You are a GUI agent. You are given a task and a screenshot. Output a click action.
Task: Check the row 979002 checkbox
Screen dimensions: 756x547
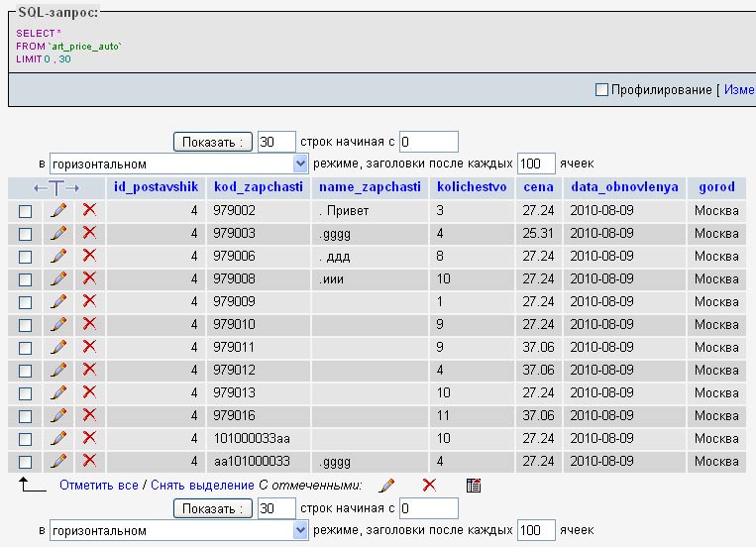pos(25,211)
